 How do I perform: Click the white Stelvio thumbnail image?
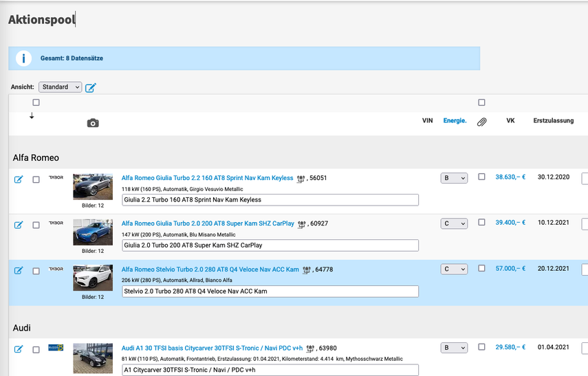(x=93, y=278)
